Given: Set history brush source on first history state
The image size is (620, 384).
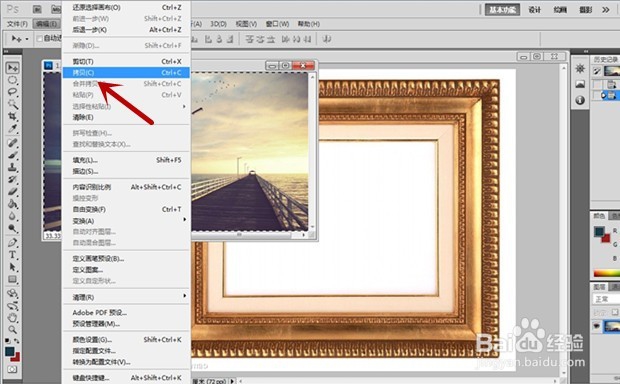Looking at the screenshot, I should 597,84.
